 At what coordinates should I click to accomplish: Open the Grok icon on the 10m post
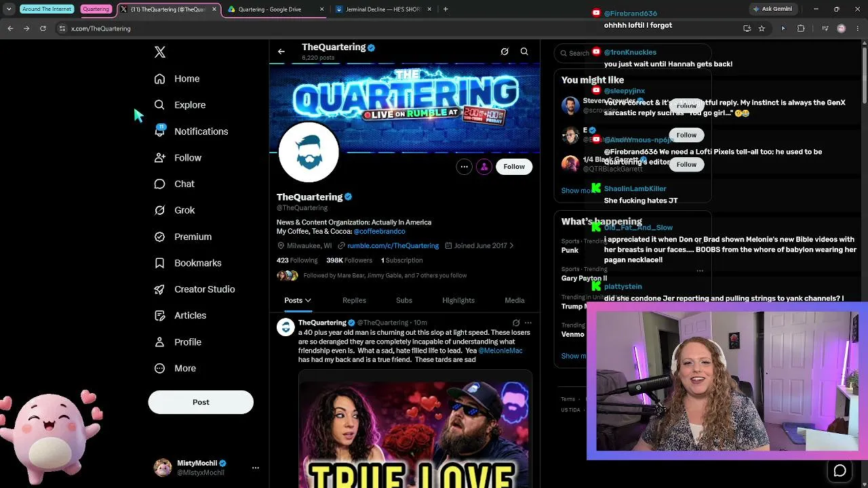click(516, 323)
